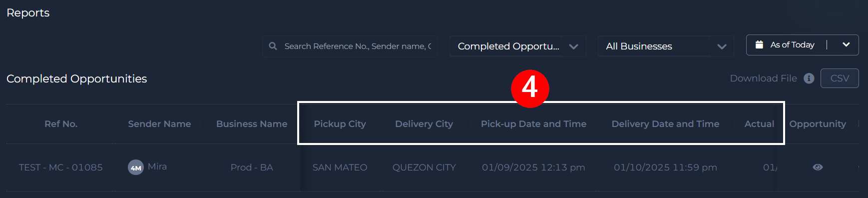Click the calendar icon beside As of Today

pyautogui.click(x=759, y=44)
